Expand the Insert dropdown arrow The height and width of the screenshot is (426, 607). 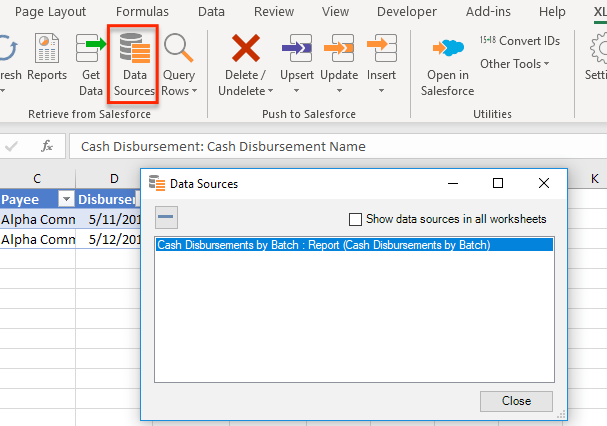381,91
